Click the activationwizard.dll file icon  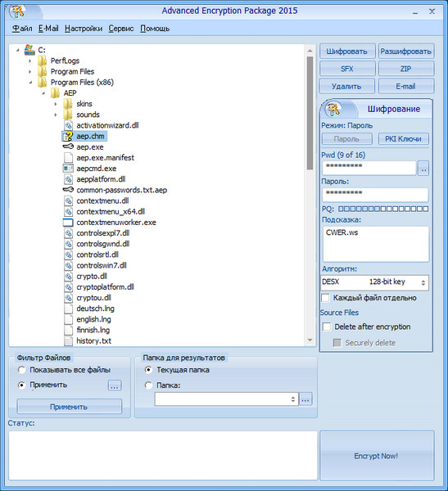pos(68,125)
